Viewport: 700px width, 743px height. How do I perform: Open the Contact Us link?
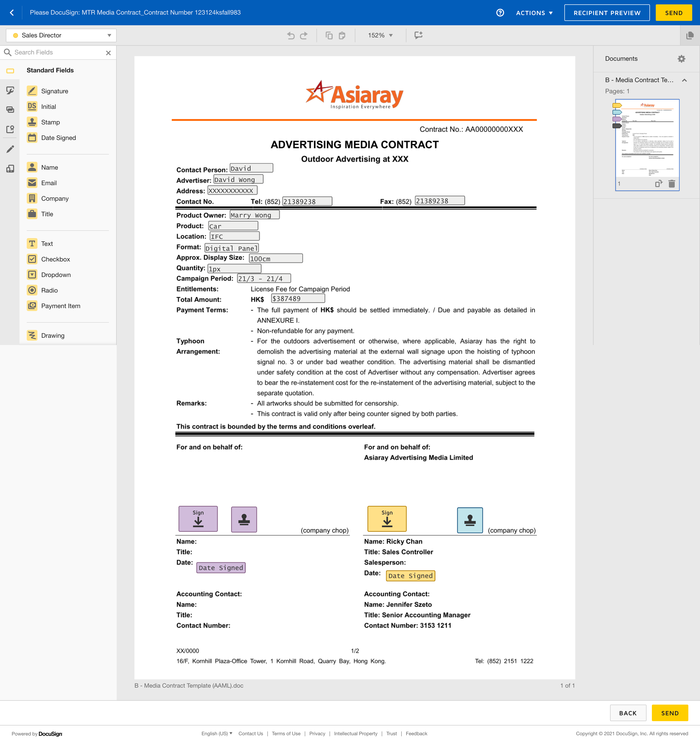click(251, 733)
